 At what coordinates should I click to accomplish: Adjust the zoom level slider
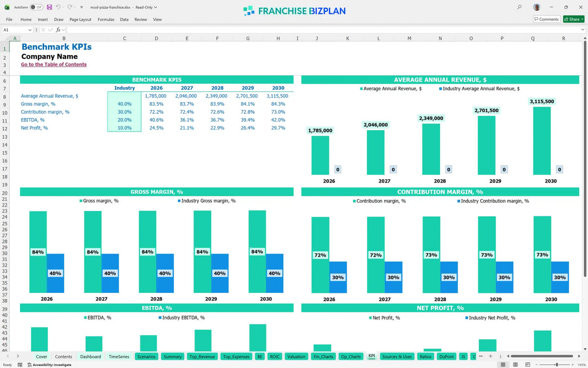[556, 365]
